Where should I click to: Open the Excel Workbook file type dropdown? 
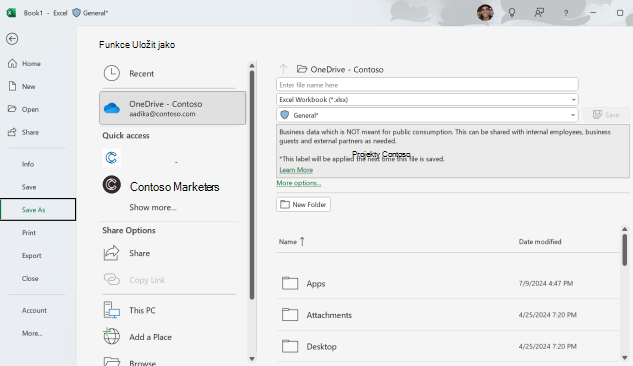[x=427, y=99]
